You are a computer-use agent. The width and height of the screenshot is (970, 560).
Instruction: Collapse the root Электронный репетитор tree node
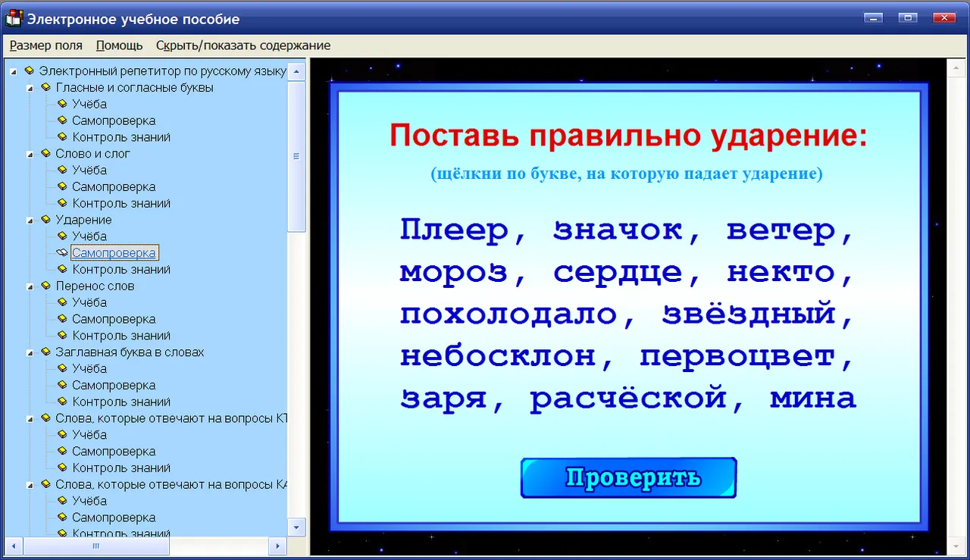tap(14, 72)
